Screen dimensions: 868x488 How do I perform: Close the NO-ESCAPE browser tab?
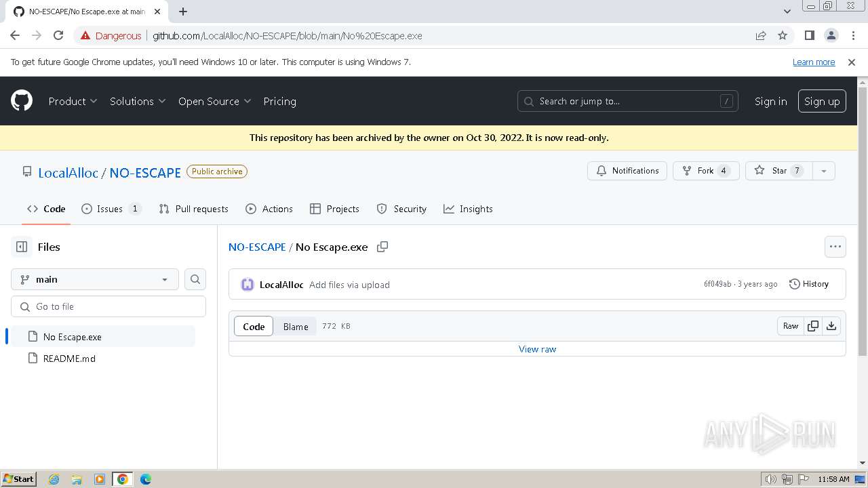click(158, 12)
